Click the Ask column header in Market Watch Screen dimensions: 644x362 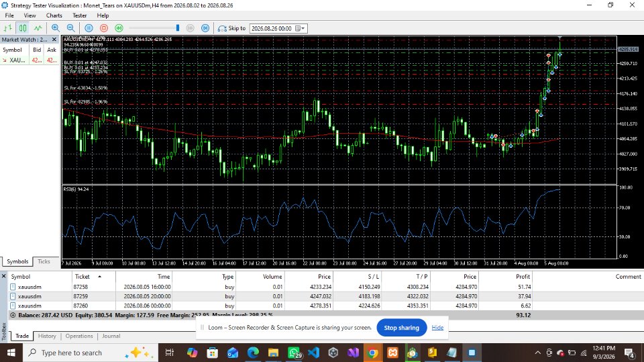[x=52, y=50]
